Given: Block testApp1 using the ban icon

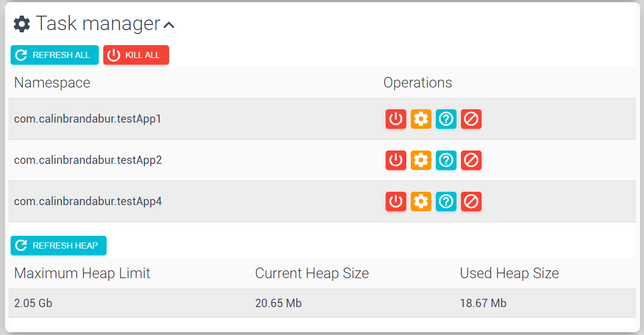Looking at the screenshot, I should click(x=470, y=119).
